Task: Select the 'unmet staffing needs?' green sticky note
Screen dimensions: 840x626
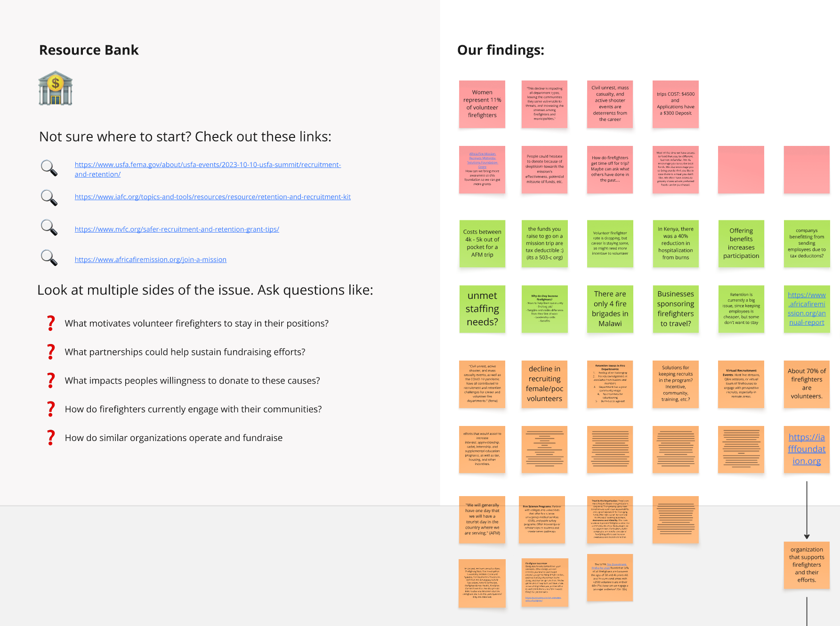Action: click(482, 309)
